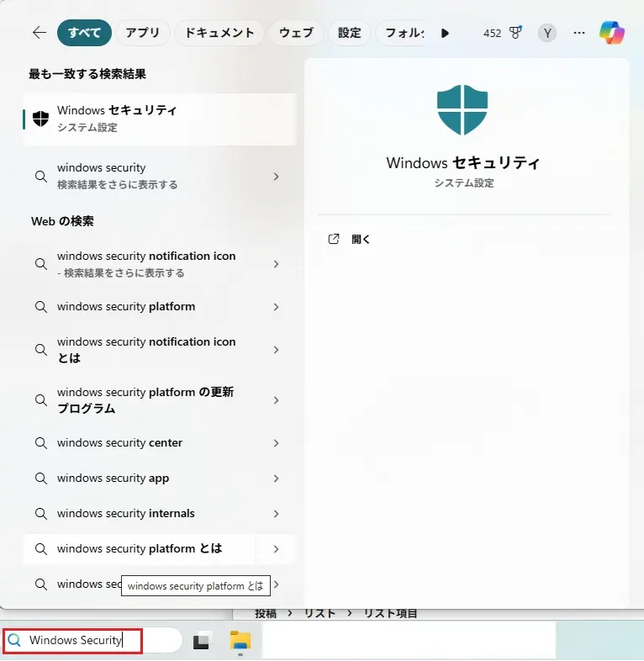Click the Windows Security search input field

[92, 640]
